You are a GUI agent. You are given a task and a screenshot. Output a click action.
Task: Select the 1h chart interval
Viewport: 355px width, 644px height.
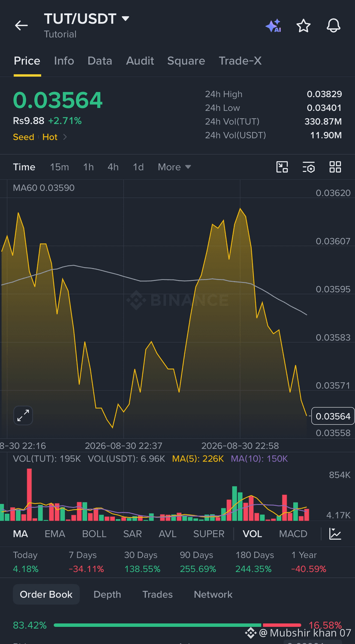click(88, 167)
